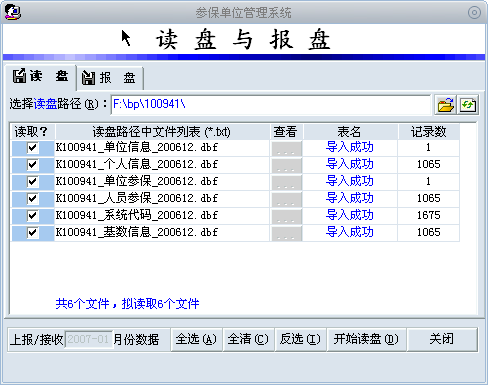This screenshot has width=488, height=385.
Task: Click record count 1 in 单位参保 row
Action: (428, 181)
